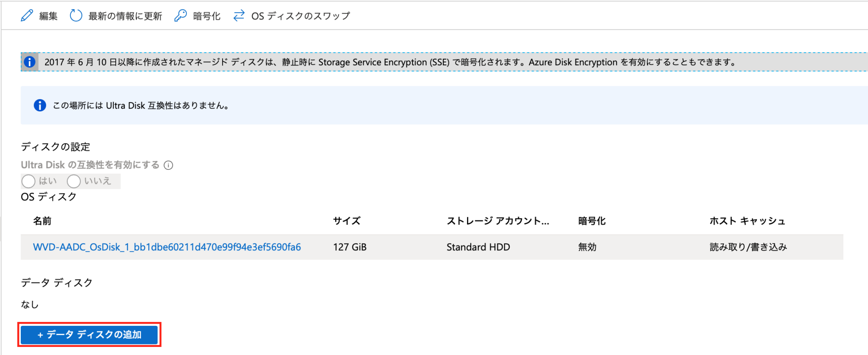Click info tooltip icon beside Ultra Disk setting

tap(168, 165)
